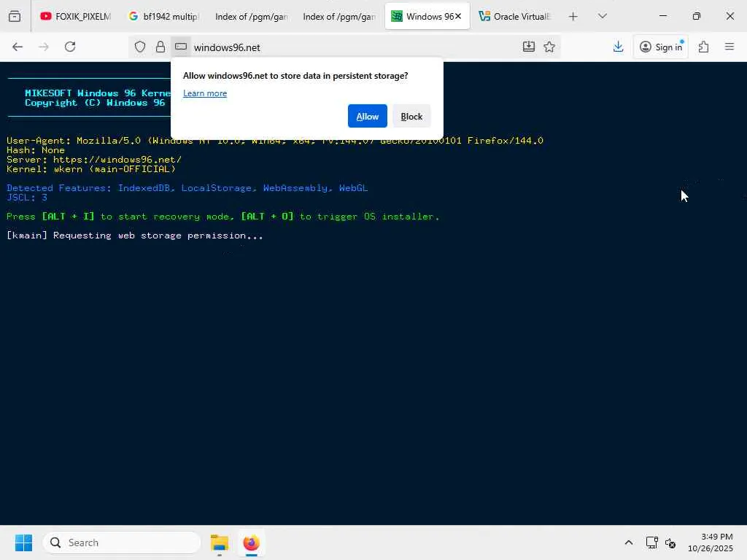The image size is (747, 560).
Task: Click the taskbar Search box
Action: [122, 542]
